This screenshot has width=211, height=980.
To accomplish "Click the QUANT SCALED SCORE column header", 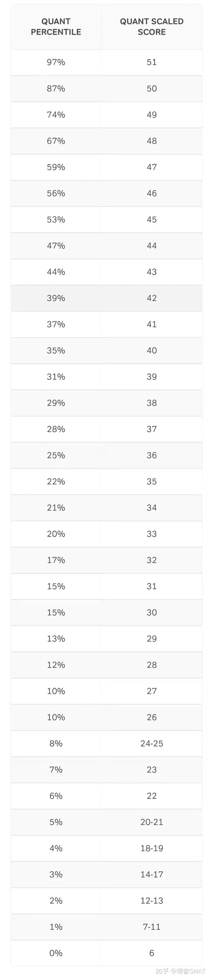I will (152, 27).
